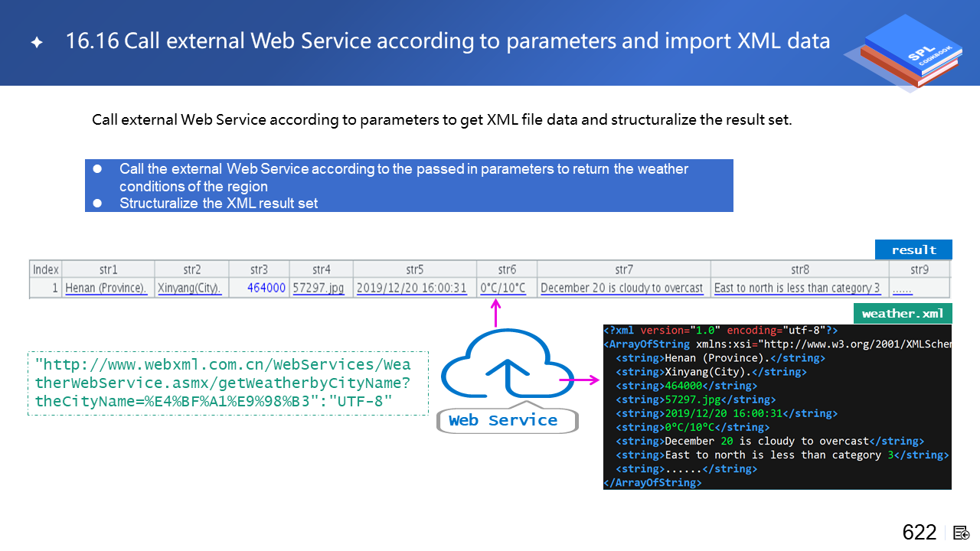The height and width of the screenshot is (551, 980).
Task: Click the slide number 622
Action: pos(920,533)
